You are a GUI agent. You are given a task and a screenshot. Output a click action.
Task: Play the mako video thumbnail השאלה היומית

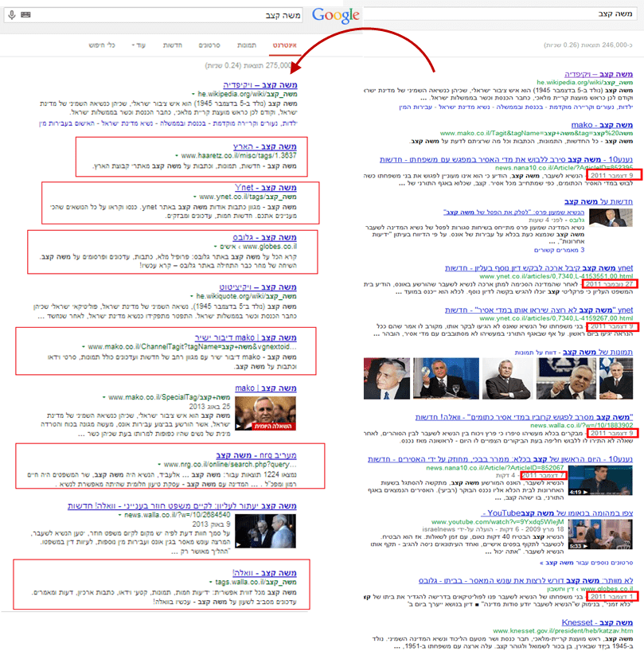click(265, 413)
